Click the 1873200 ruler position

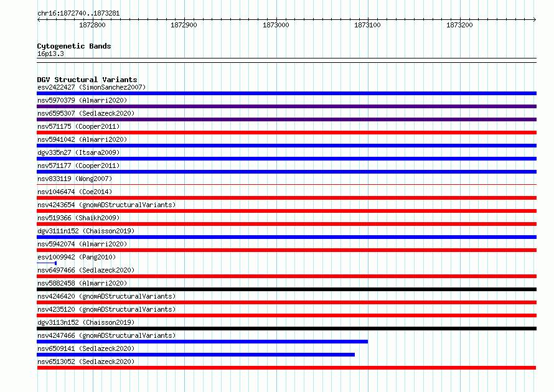pos(459,25)
